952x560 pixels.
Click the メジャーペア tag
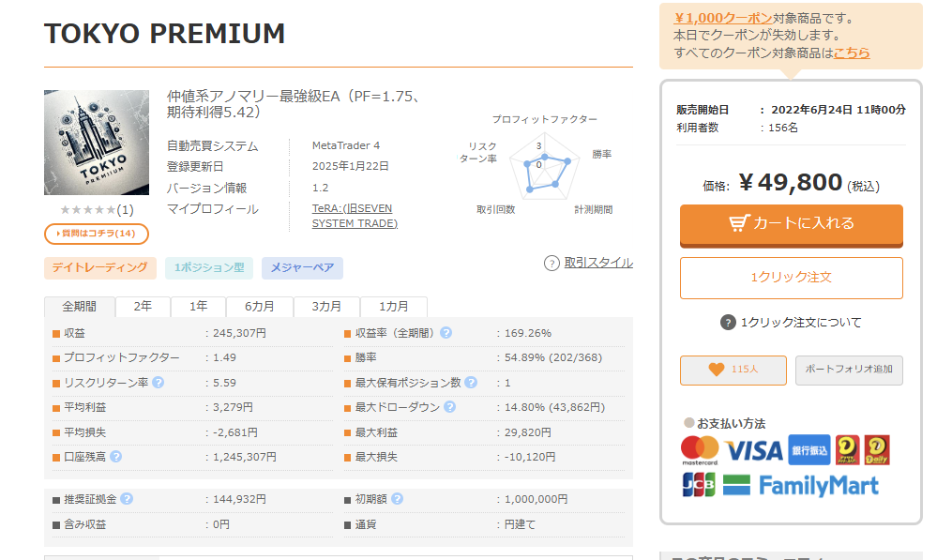pos(302,268)
